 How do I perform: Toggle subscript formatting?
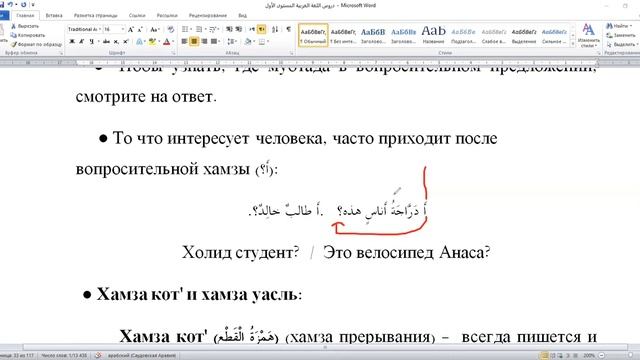[x=116, y=41]
